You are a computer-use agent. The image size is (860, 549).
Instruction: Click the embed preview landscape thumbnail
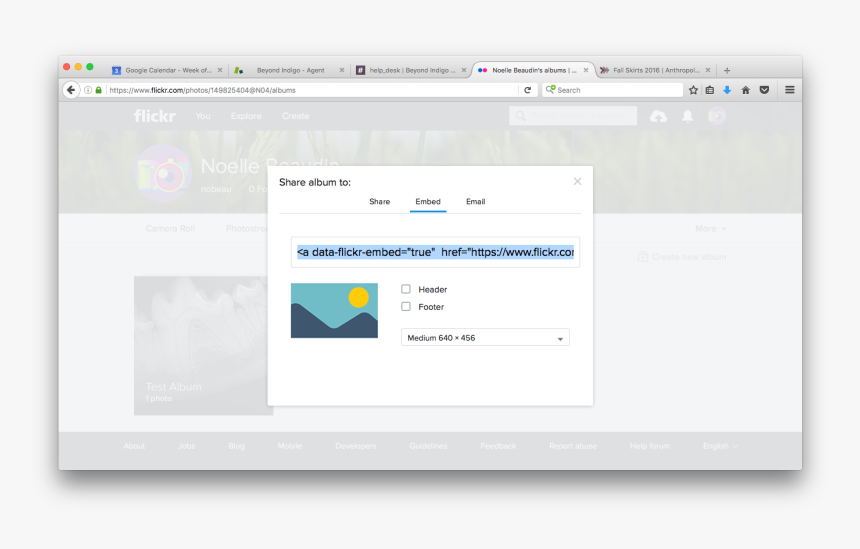[334, 310]
